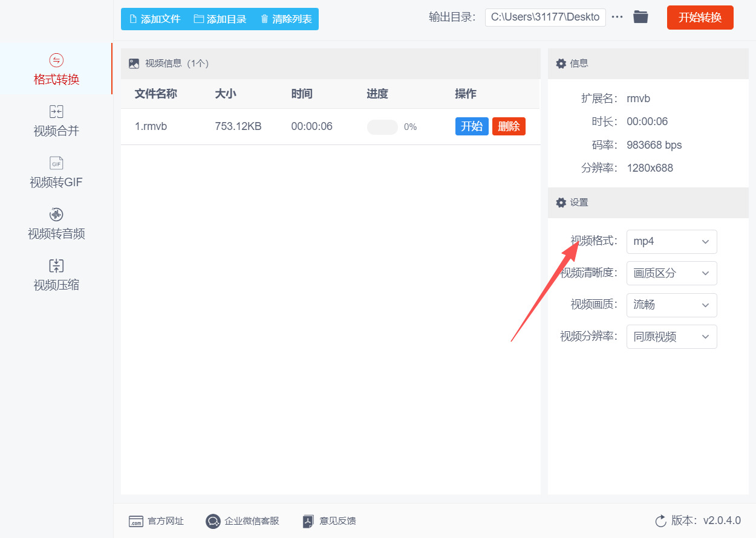
Task: Open the video clarity (视频清晰度) dropdown
Action: point(671,273)
